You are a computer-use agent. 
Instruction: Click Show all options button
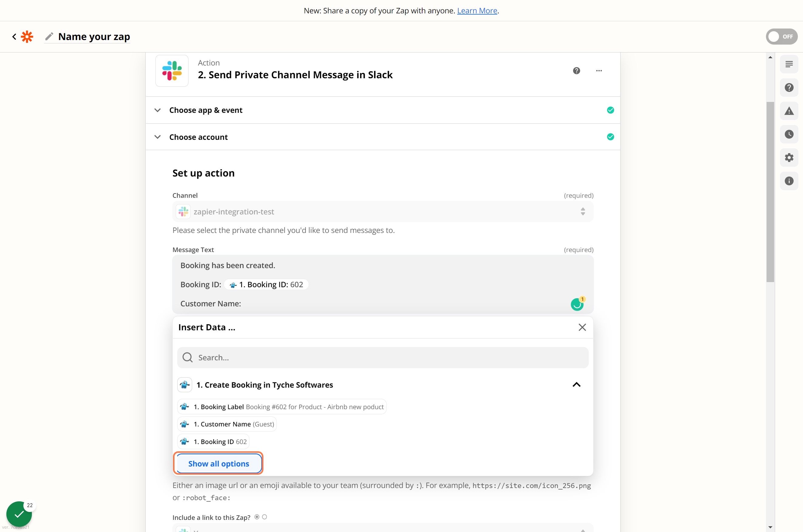[218, 463]
